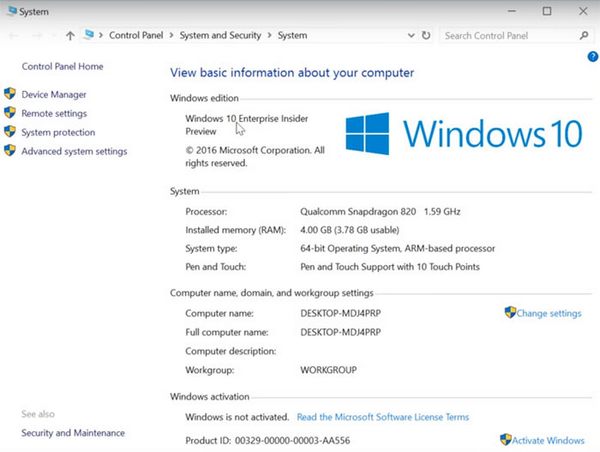Minimize the System window
Image resolution: width=600 pixels, height=452 pixels.
coord(512,11)
